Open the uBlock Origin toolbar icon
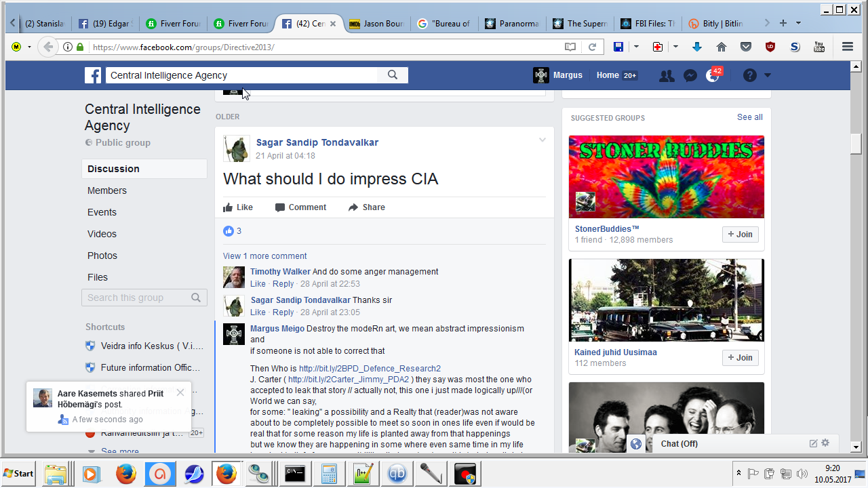The image size is (868, 488). click(770, 47)
